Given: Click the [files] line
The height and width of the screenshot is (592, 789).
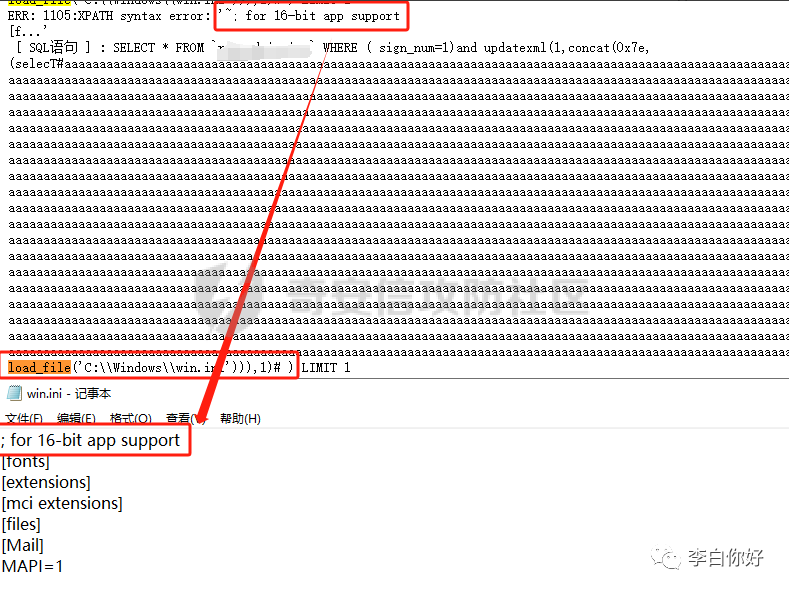Looking at the screenshot, I should [21, 525].
